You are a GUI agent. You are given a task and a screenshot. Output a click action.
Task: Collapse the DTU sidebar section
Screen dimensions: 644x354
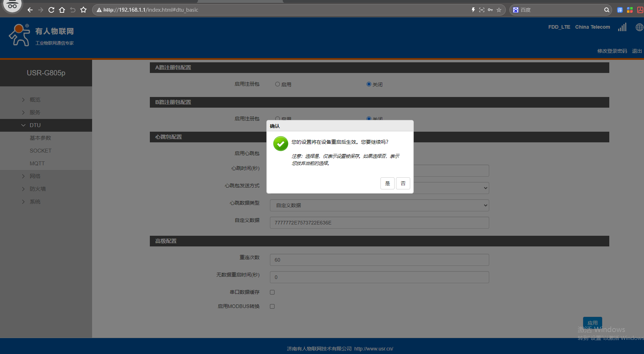point(35,125)
